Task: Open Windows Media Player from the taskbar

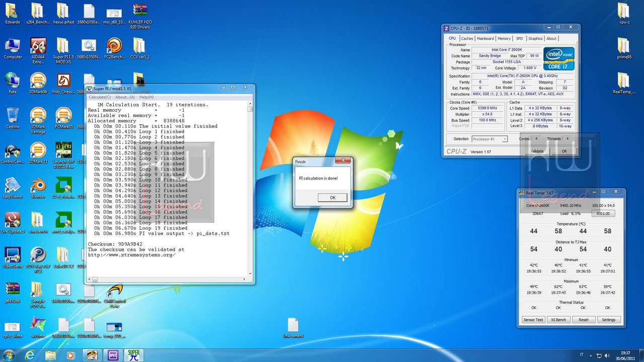Action: click(70, 355)
